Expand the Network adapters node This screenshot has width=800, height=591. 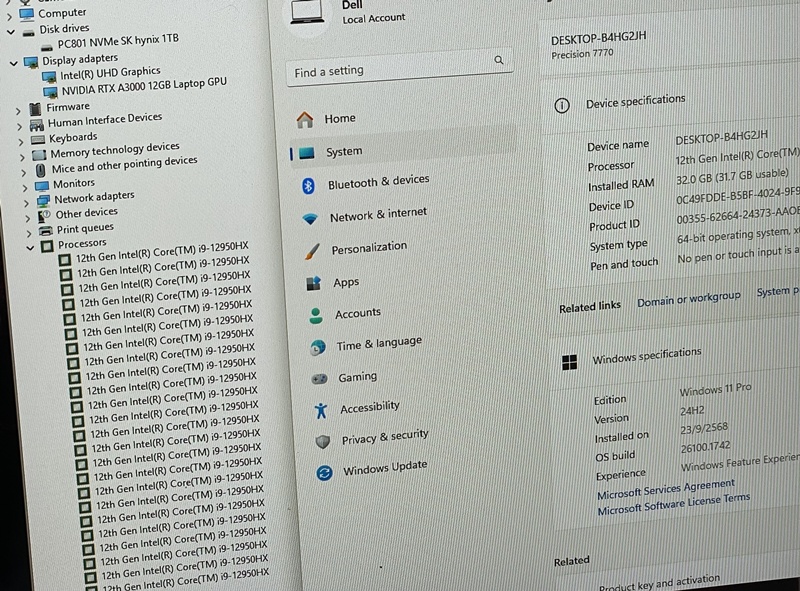click(26, 200)
